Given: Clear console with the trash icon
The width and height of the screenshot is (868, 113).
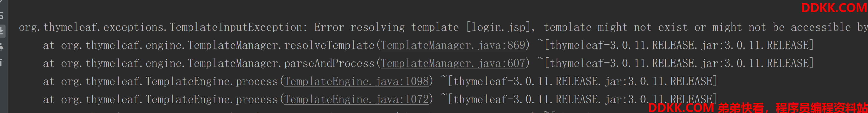Looking at the screenshot, I should [1, 63].
